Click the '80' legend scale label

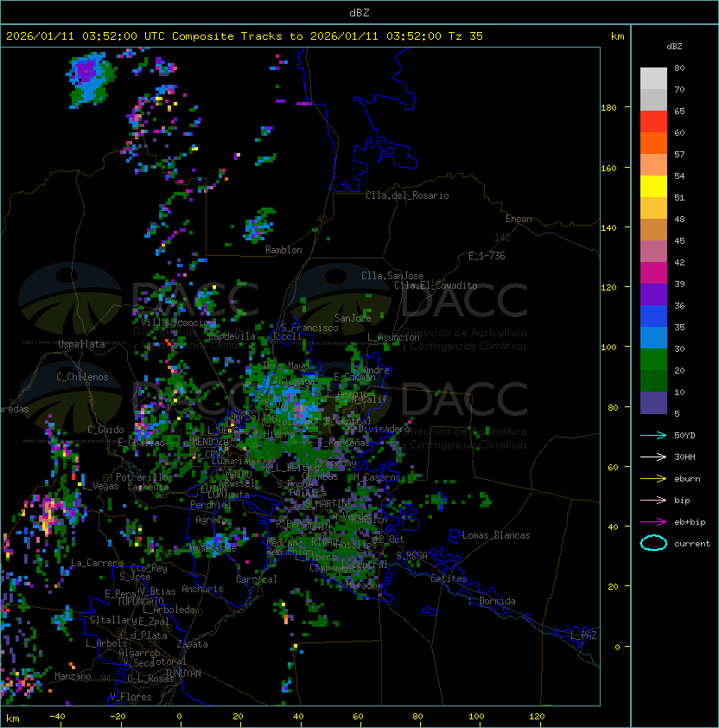tap(679, 67)
